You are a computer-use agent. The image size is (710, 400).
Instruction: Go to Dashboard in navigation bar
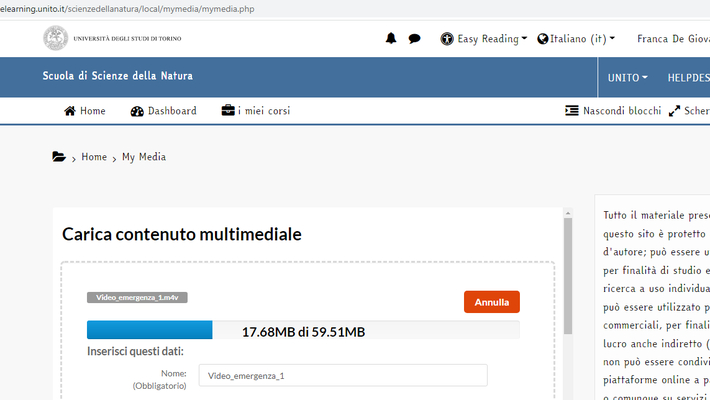tap(172, 111)
